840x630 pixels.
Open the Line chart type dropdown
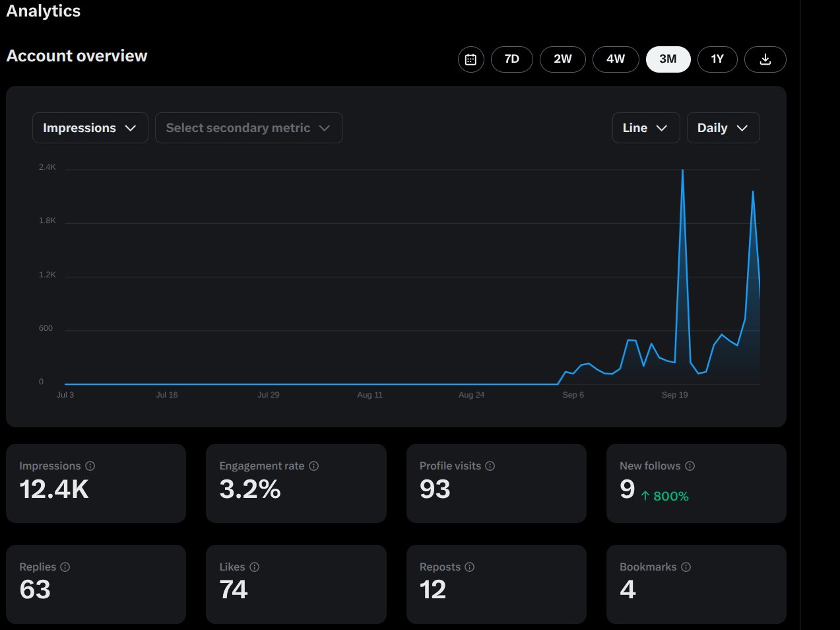[645, 128]
